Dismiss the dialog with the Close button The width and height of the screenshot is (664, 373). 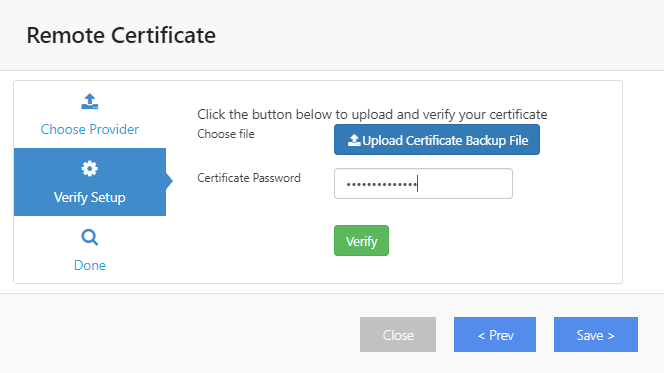[x=398, y=334]
